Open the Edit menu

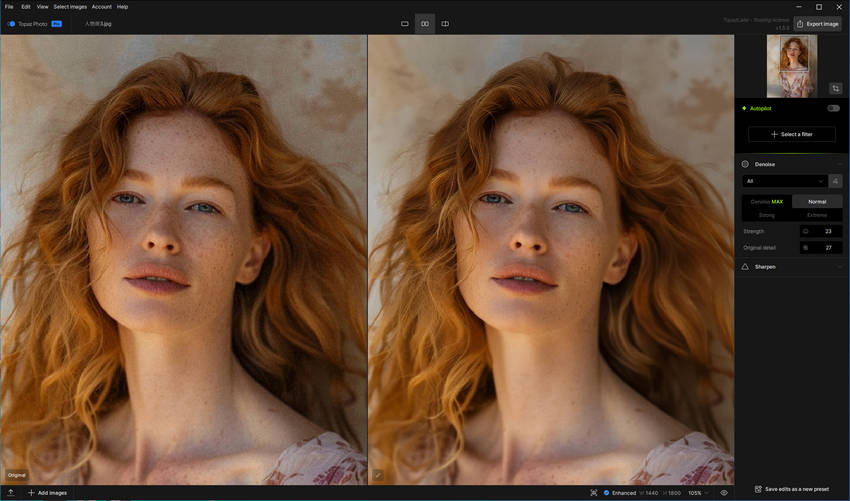[25, 7]
